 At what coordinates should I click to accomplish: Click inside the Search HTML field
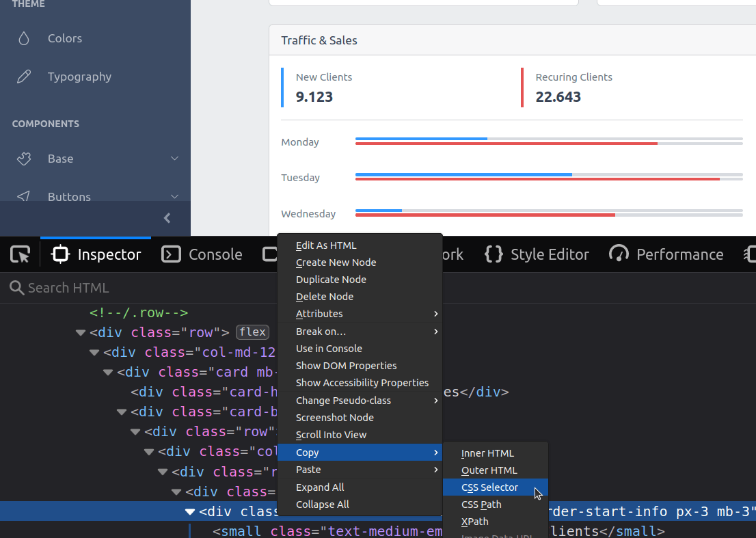(x=103, y=287)
